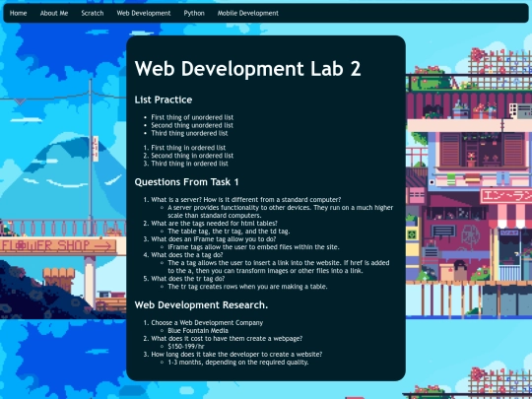Click the answer 'A server provides functionality'
532x399 pixels.
280,212
